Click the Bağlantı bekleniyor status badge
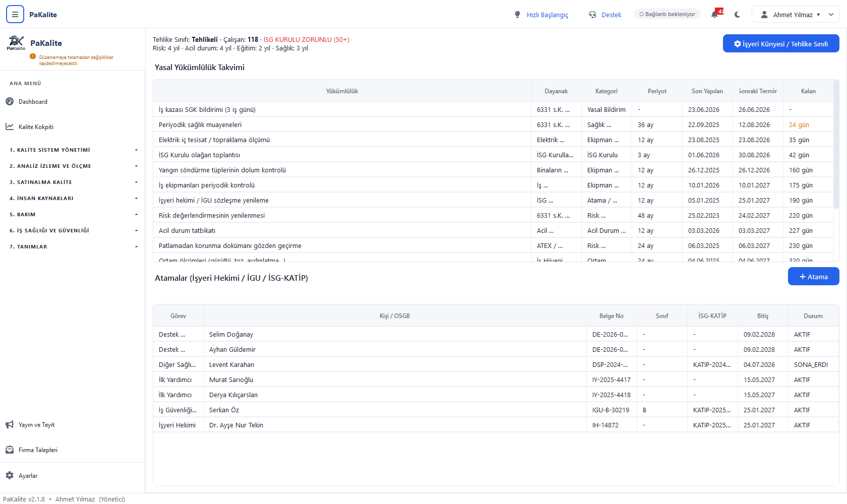Screen dimensions: 847x504 [x=667, y=14]
